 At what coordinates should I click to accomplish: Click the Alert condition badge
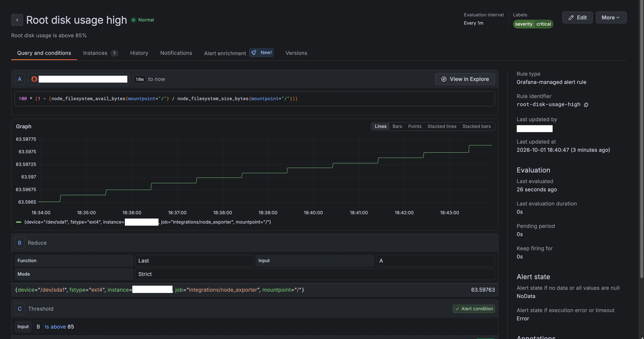[474, 309]
